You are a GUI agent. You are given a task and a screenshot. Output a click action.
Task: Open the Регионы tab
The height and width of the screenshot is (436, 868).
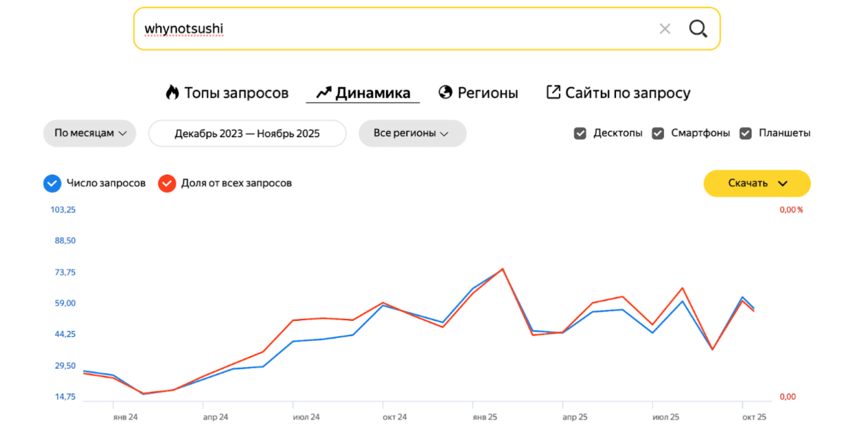[488, 93]
